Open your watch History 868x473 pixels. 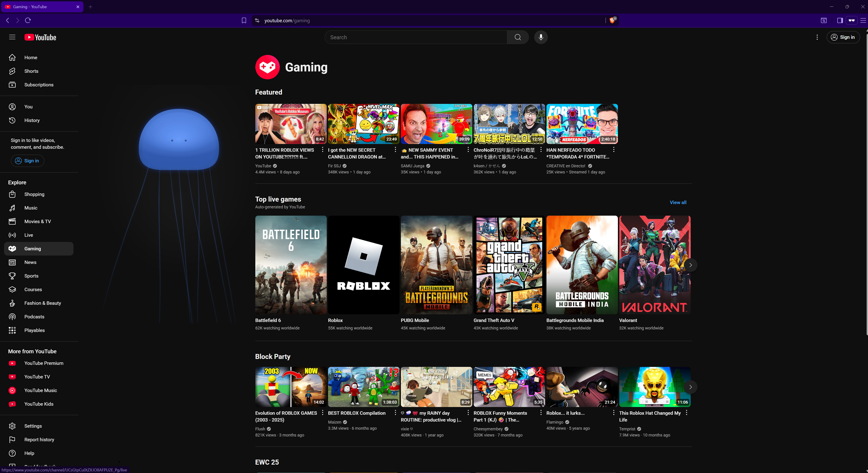(x=32, y=120)
